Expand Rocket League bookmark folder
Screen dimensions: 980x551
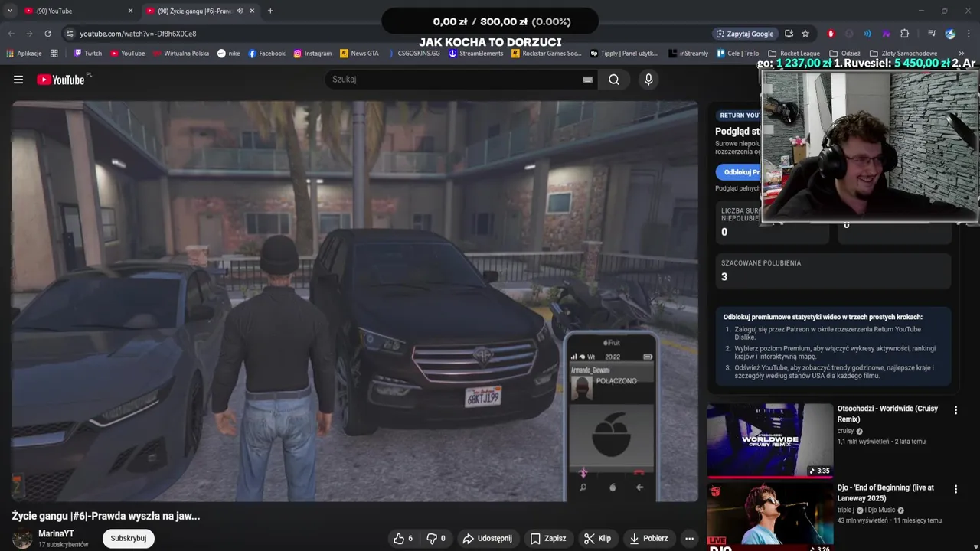(794, 54)
